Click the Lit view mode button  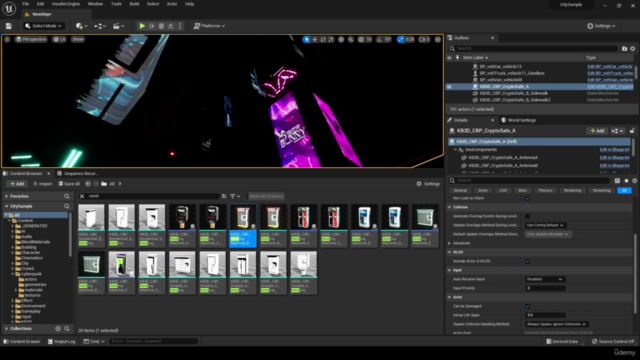(x=60, y=40)
